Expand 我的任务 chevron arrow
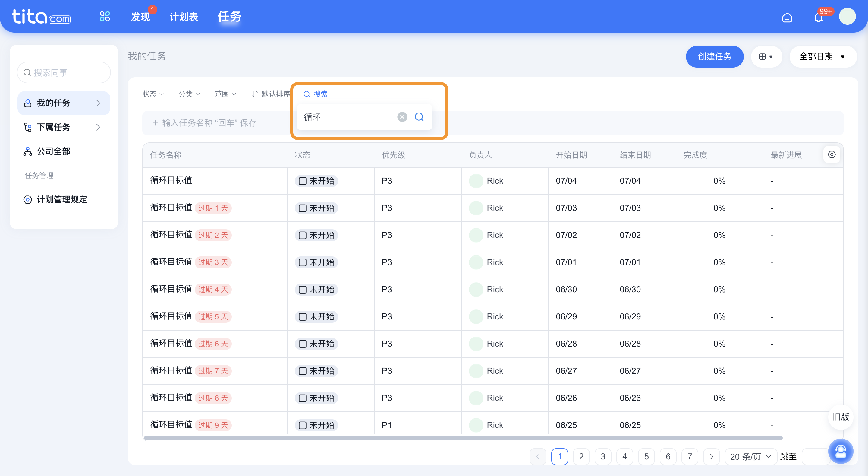This screenshot has height=476, width=868. 98,103
